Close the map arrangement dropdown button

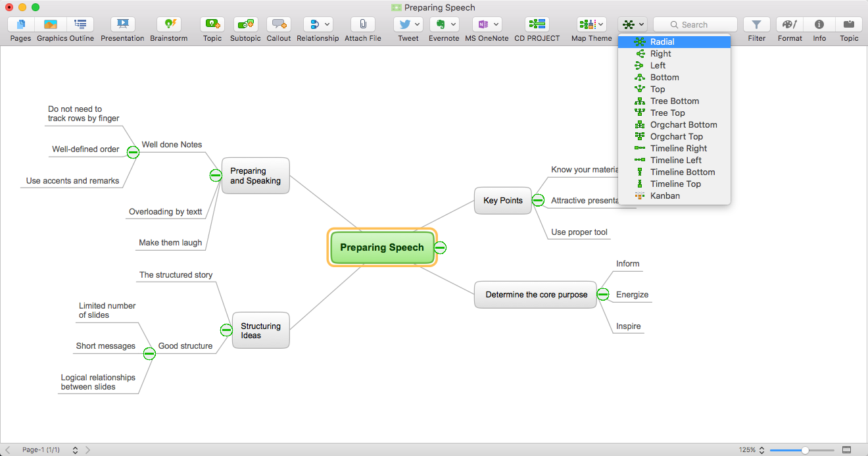click(633, 24)
